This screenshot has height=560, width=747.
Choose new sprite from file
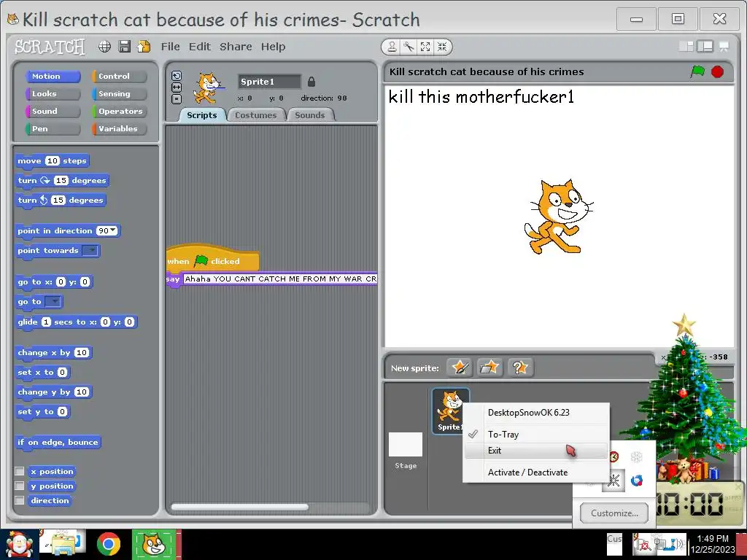point(489,367)
